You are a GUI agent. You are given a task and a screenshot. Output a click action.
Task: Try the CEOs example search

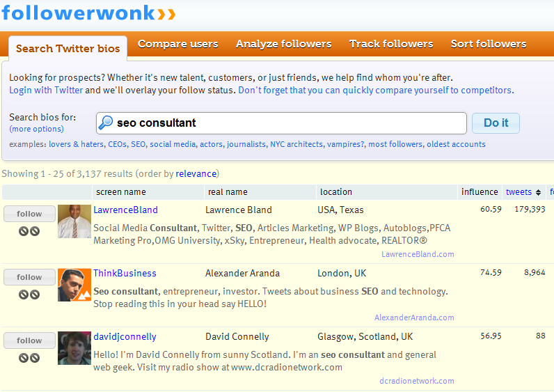coord(118,144)
